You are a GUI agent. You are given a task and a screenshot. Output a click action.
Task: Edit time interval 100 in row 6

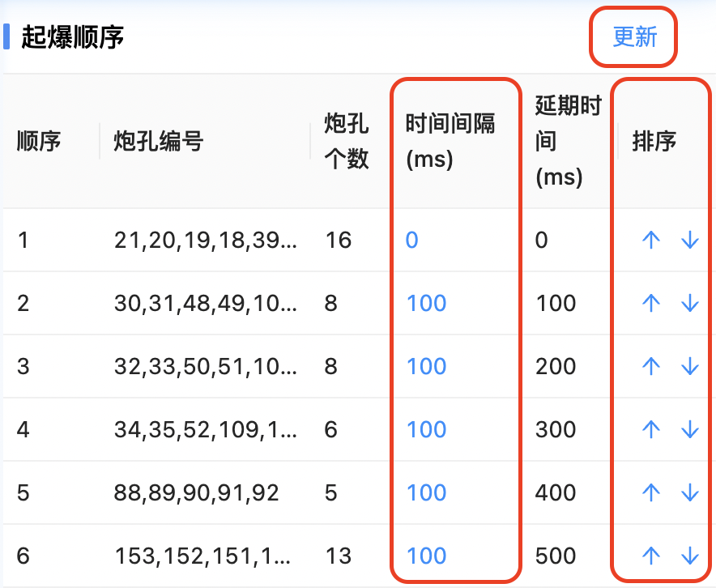426,556
